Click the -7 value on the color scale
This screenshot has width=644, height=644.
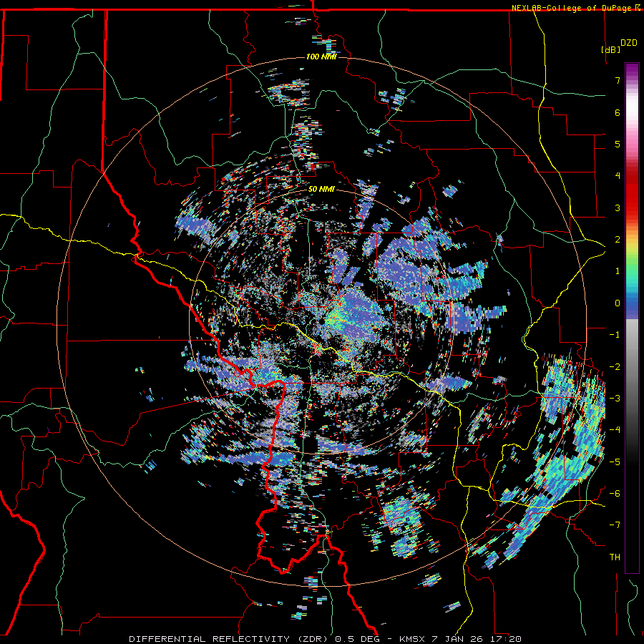click(x=615, y=525)
